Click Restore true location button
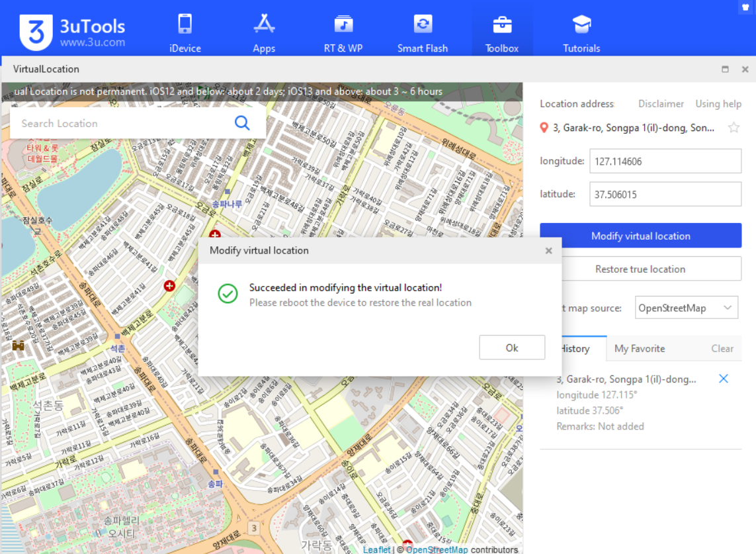756x554 pixels. (x=640, y=269)
